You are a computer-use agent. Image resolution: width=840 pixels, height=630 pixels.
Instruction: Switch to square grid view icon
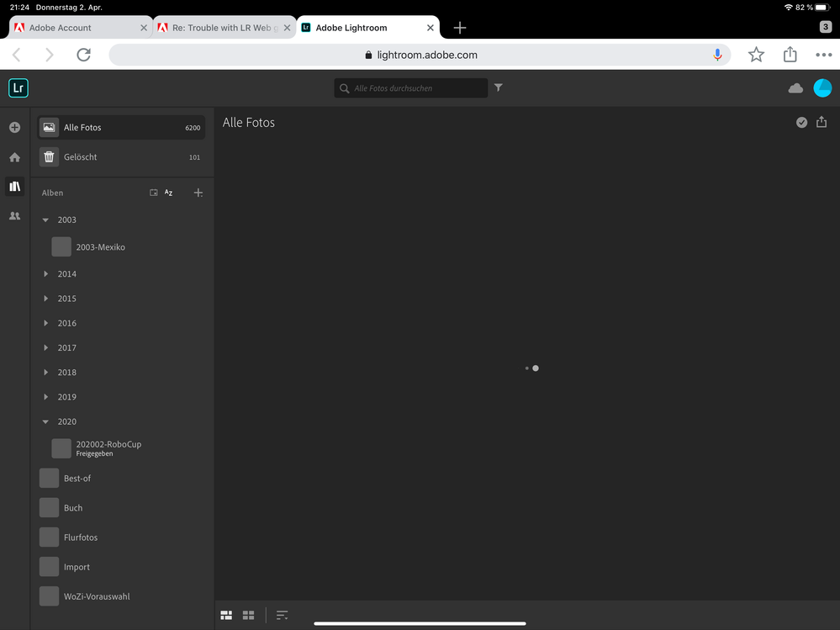pyautogui.click(x=248, y=615)
